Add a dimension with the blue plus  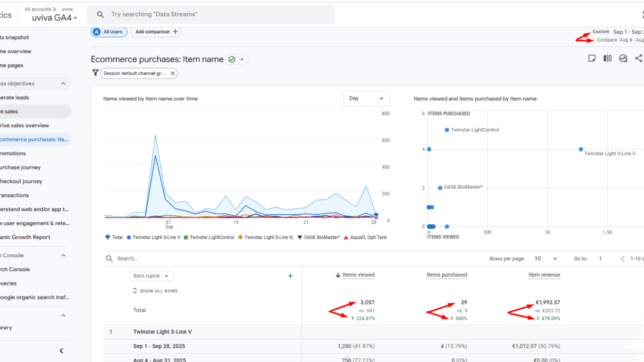[x=290, y=276]
